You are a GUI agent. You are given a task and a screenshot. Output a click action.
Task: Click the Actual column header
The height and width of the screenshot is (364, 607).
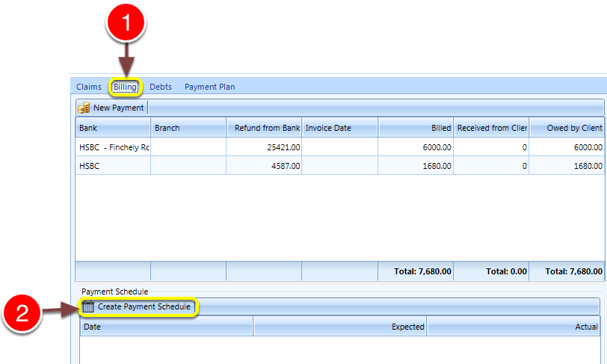(x=514, y=327)
